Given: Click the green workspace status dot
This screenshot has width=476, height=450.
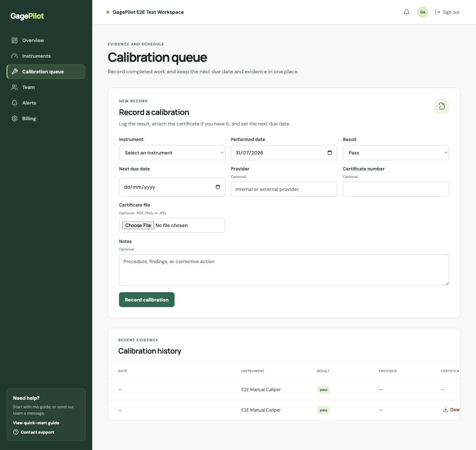Looking at the screenshot, I should [x=108, y=12].
